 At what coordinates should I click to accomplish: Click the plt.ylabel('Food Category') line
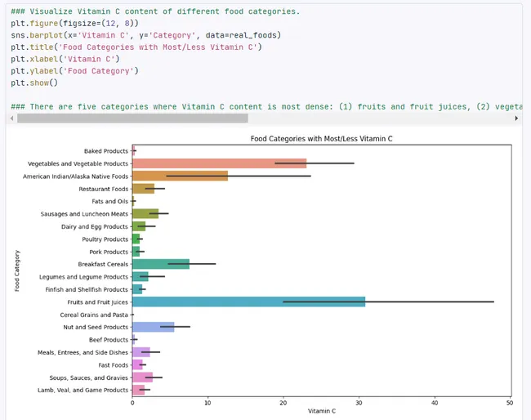[x=74, y=71]
